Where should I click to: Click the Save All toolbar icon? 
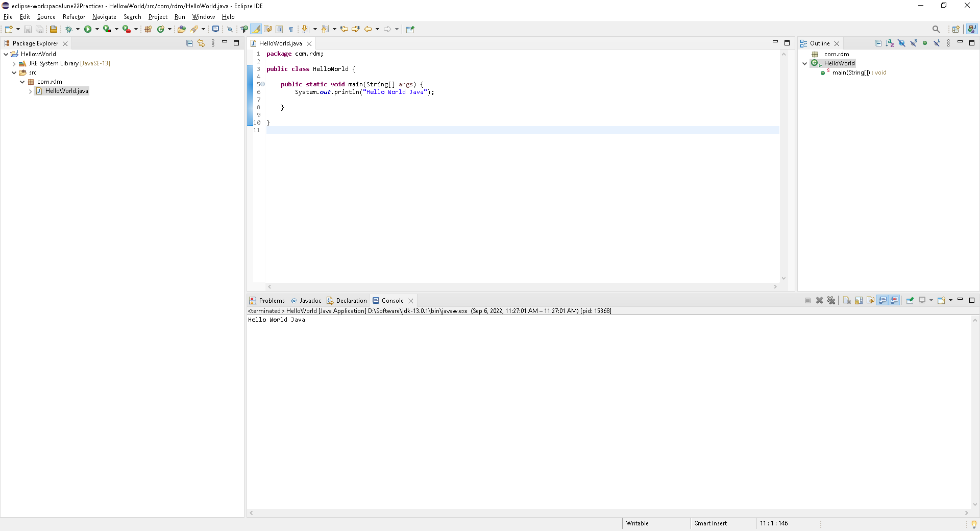click(39, 29)
